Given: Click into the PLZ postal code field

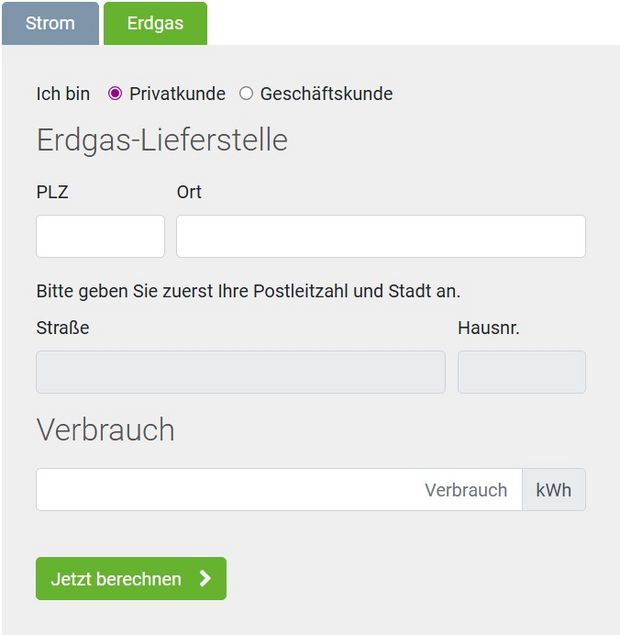Looking at the screenshot, I should [x=100, y=236].
